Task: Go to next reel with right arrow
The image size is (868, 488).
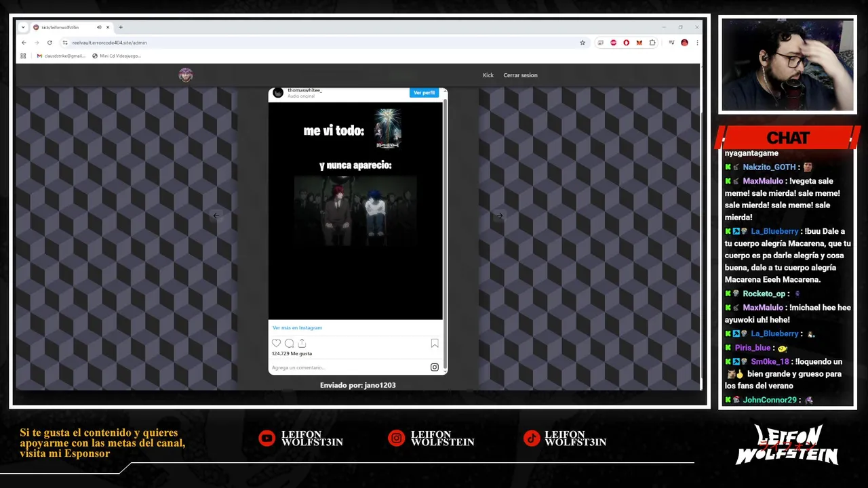Action: (500, 216)
